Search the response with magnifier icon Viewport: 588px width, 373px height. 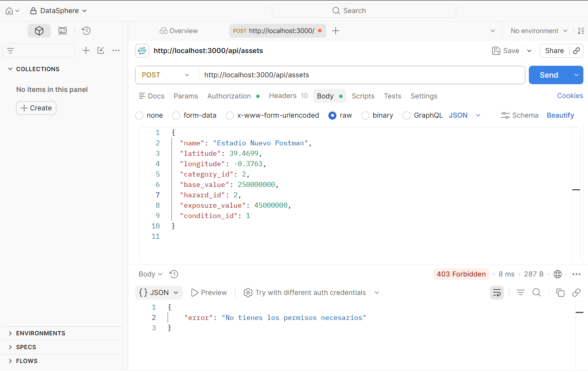537,293
